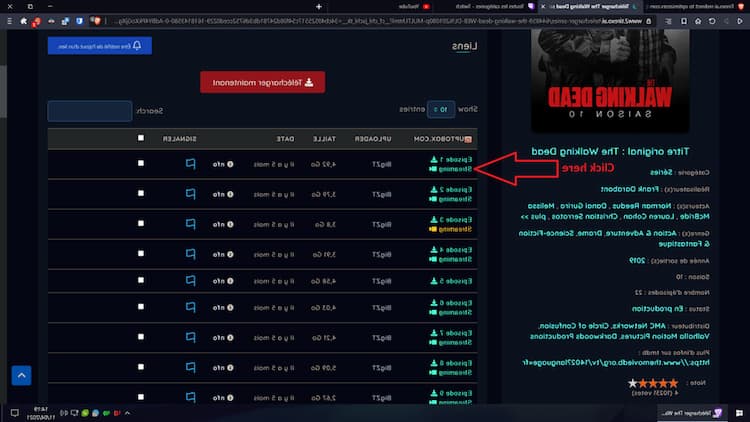Sort table by the TAILLE column header
This screenshot has height=422, width=750.
pyautogui.click(x=324, y=139)
